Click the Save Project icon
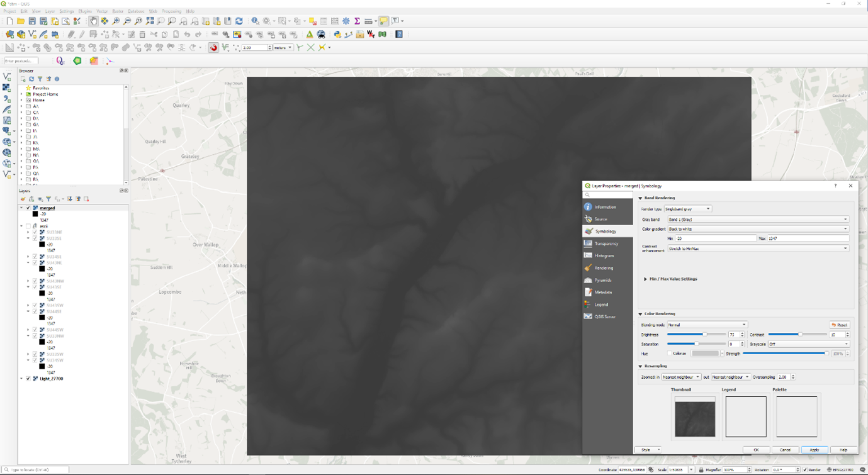868x475 pixels. pyautogui.click(x=32, y=21)
